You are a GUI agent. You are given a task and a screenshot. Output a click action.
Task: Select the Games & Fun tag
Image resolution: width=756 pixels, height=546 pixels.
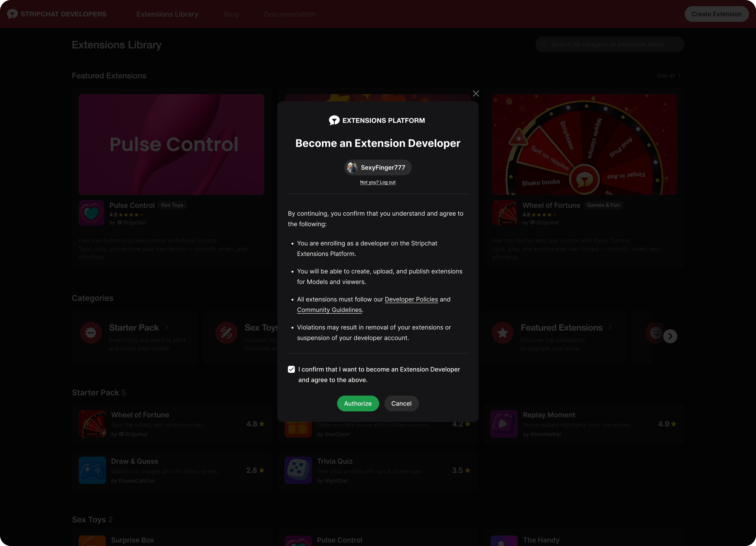pos(603,205)
